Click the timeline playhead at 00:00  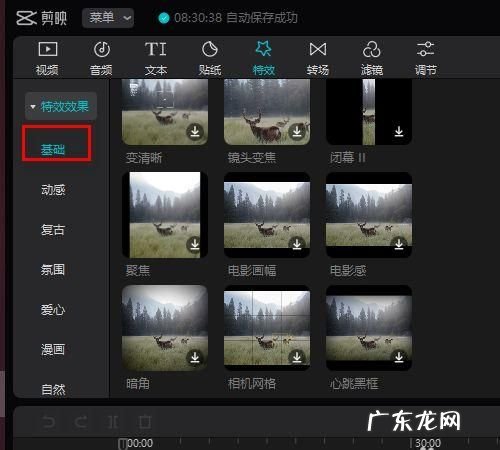tap(123, 444)
